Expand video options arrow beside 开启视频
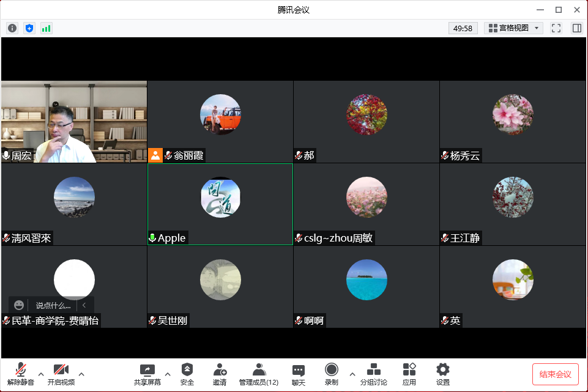The image size is (588, 392). click(x=81, y=374)
